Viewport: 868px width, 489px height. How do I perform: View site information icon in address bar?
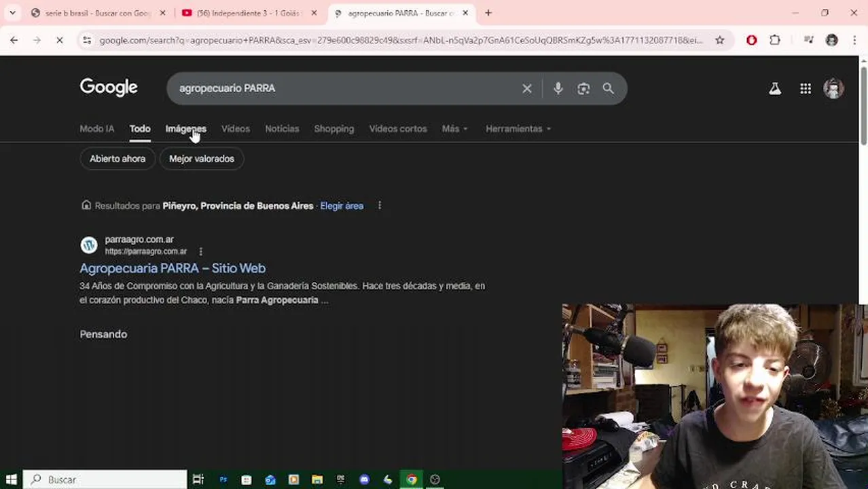pyautogui.click(x=87, y=40)
